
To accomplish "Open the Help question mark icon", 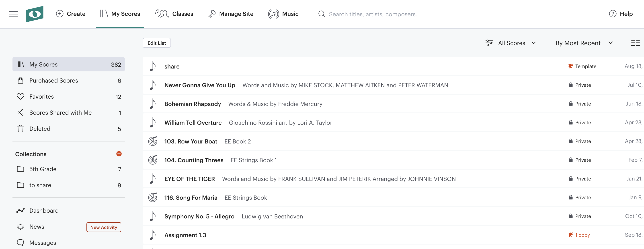I will pyautogui.click(x=613, y=14).
